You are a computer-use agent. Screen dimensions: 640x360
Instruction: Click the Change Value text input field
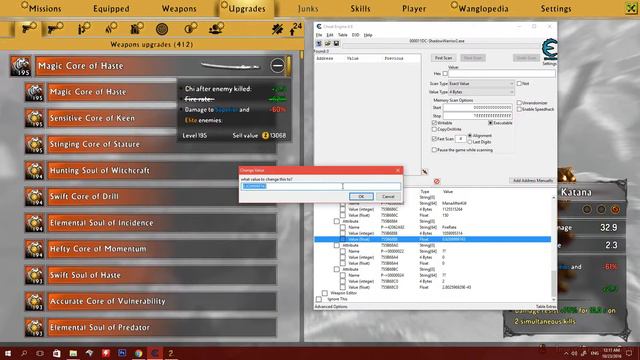pos(321,186)
